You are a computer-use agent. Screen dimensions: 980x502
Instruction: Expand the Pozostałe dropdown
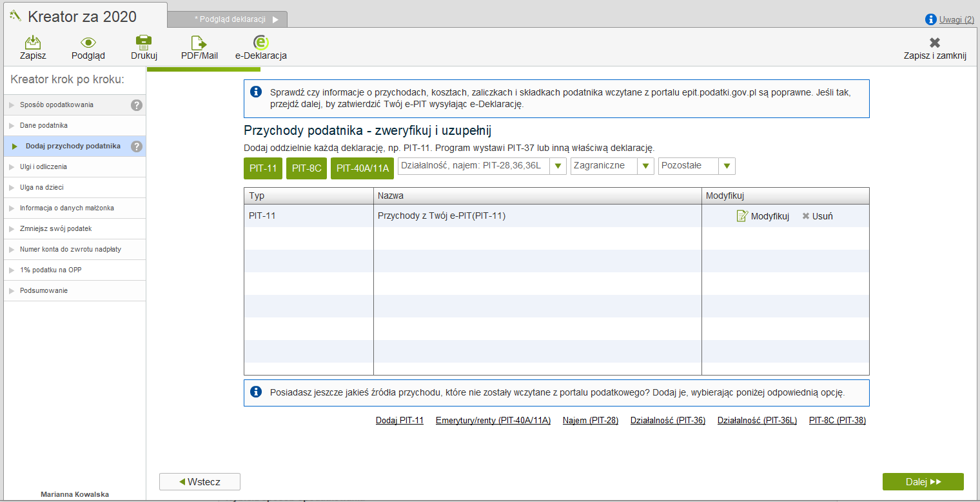coord(727,166)
